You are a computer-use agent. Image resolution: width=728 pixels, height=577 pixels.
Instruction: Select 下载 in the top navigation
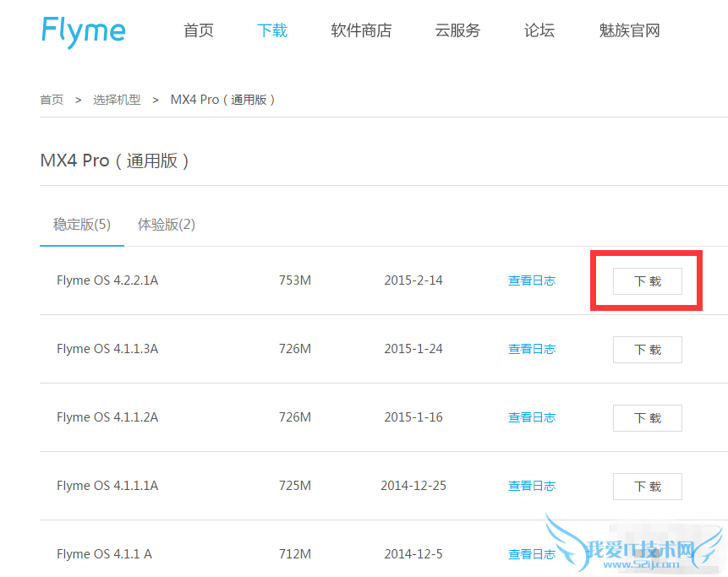[272, 31]
